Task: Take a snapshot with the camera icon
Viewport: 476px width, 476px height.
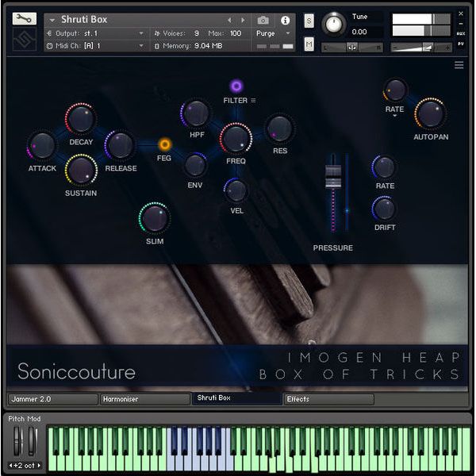Action: click(263, 21)
